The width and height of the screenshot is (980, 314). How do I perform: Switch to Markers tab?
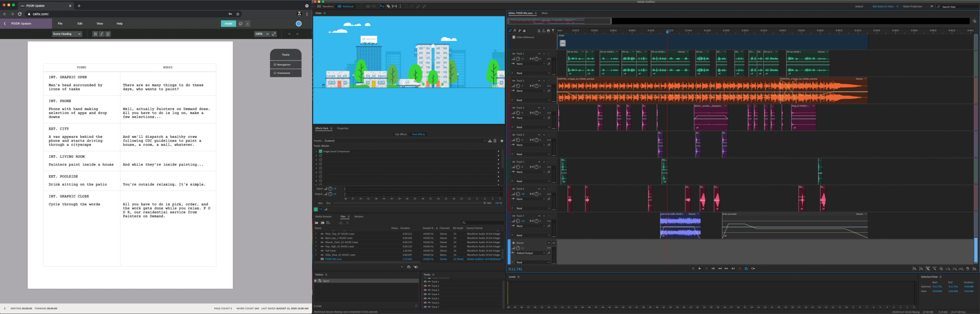359,217
